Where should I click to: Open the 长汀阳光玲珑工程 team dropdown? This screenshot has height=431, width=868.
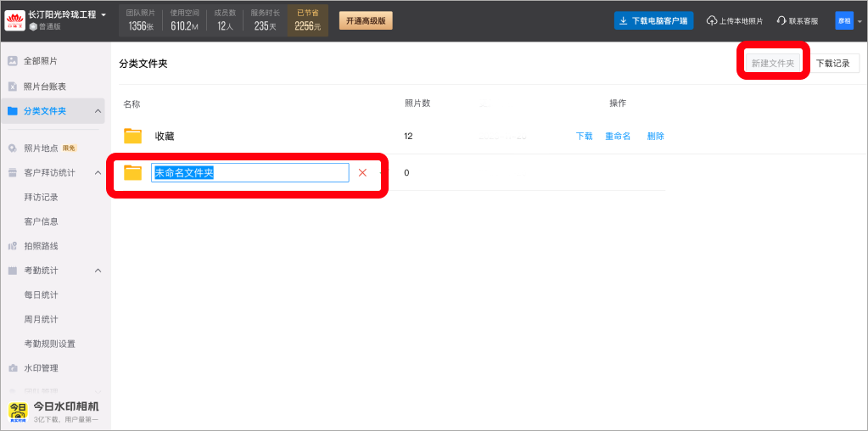(x=68, y=15)
